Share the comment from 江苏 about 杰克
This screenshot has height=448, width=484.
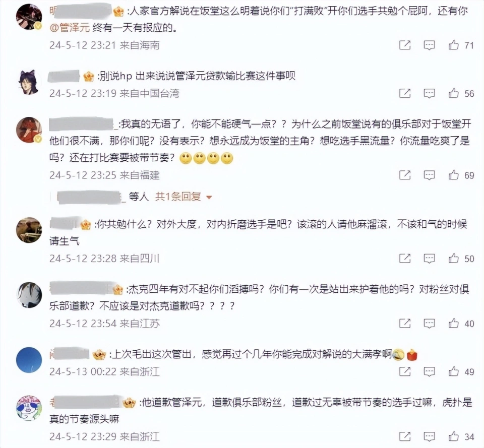click(x=405, y=323)
